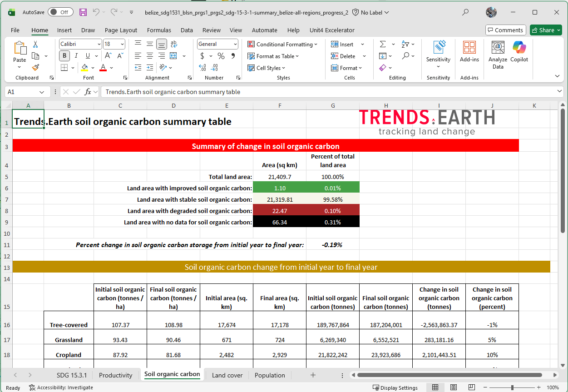Open the Conditional Formatting dropdown
Viewport: 568px width, 392px height.
click(x=282, y=44)
